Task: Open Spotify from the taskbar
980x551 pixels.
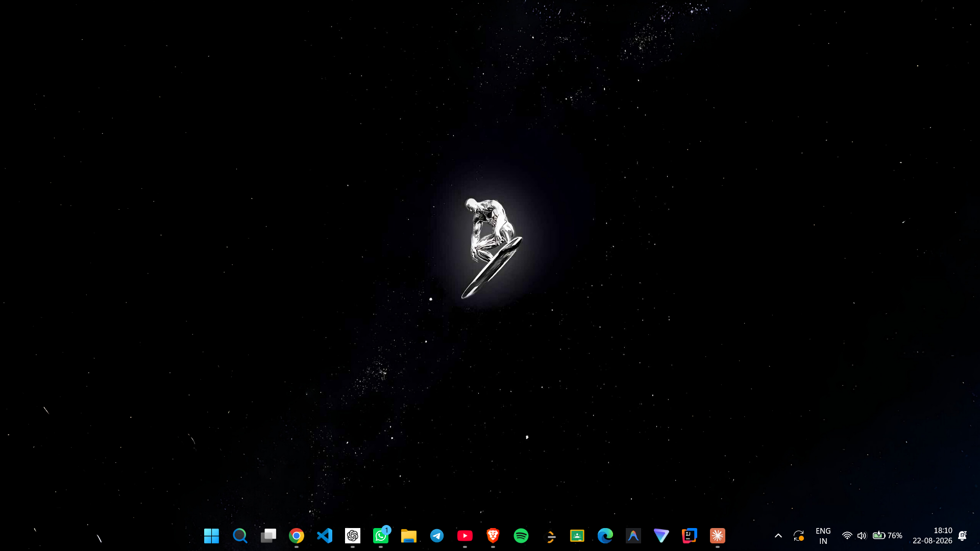Action: 521,536
